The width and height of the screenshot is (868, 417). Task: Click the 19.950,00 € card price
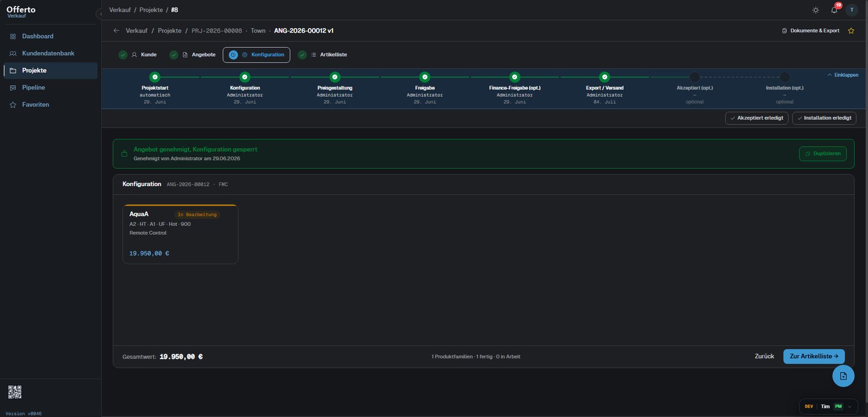coord(149,253)
